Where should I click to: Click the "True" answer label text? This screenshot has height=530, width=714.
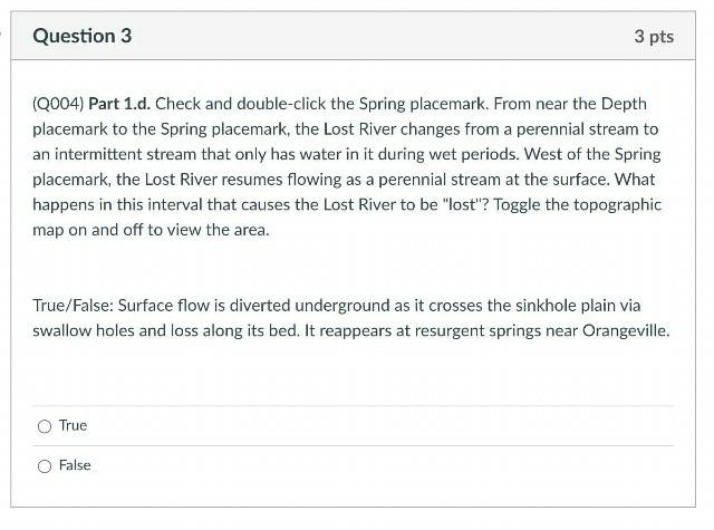click(x=73, y=425)
